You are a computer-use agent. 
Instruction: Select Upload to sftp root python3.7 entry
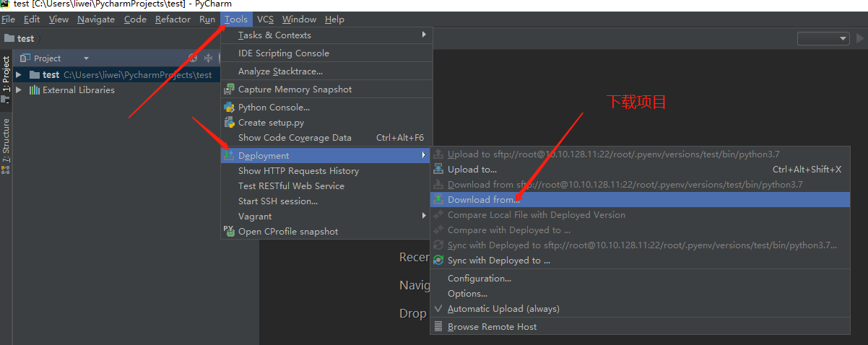(x=640, y=154)
